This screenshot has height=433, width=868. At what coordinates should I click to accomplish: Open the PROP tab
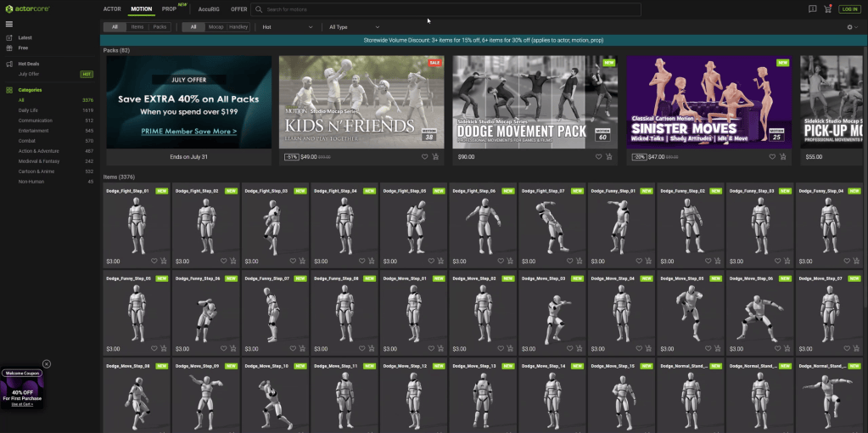tap(170, 9)
